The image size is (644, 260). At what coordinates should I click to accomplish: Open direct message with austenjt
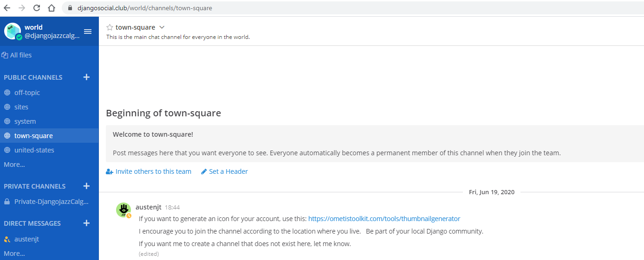[x=26, y=239]
